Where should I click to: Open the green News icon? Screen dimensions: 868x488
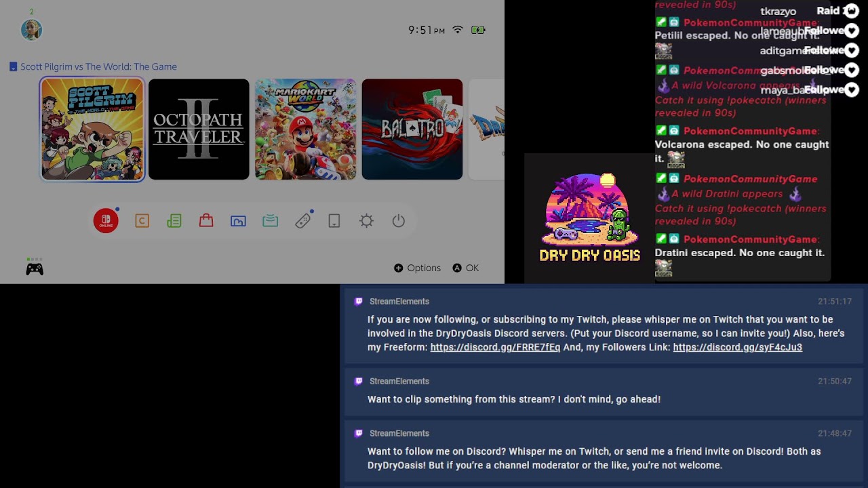[174, 221]
